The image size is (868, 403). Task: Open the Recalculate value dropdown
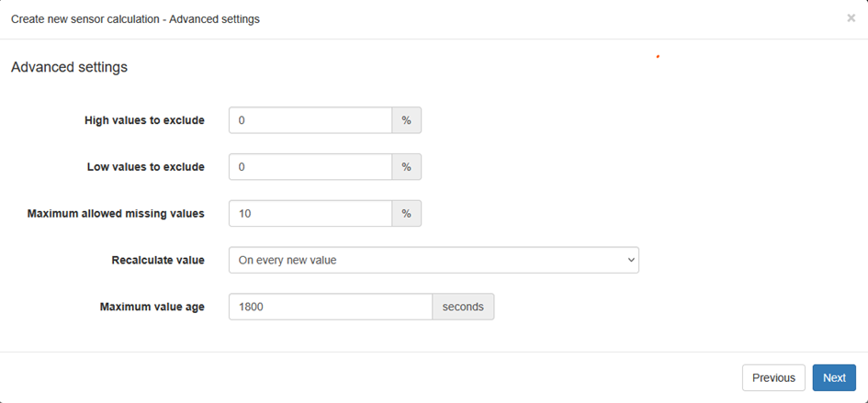click(433, 260)
